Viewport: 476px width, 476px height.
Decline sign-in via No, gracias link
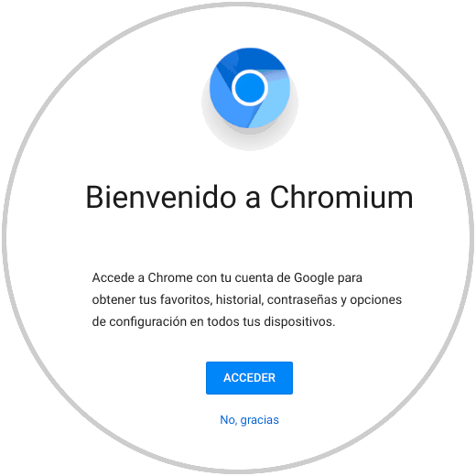249,420
